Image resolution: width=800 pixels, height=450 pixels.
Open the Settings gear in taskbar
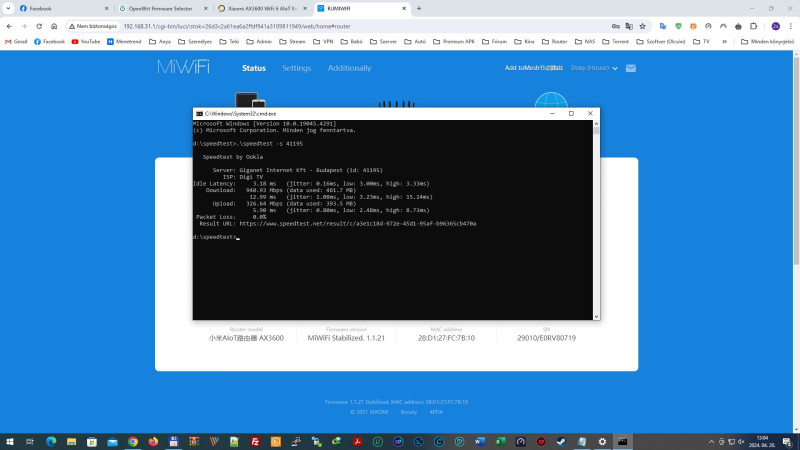602,441
